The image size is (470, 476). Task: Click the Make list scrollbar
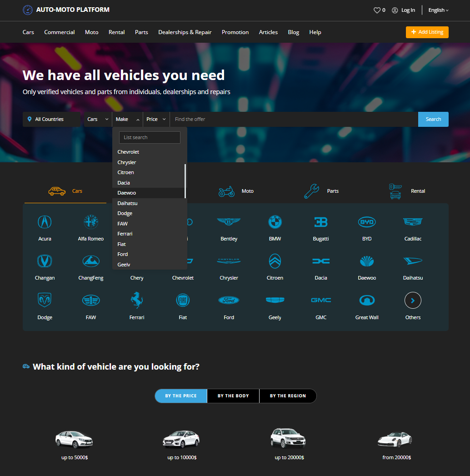click(x=185, y=181)
